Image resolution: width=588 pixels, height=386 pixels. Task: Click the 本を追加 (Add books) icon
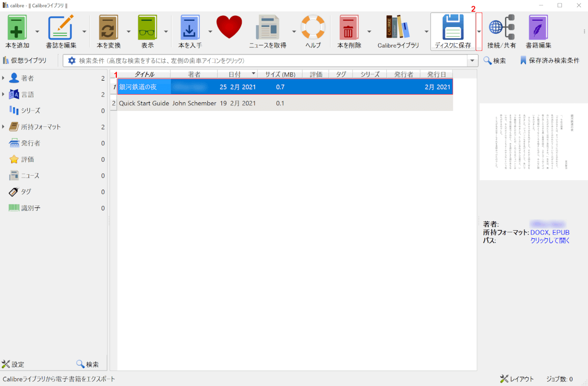point(17,28)
